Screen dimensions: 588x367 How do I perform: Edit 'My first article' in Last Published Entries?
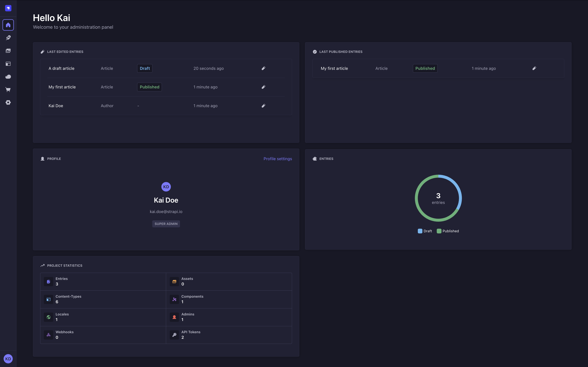pos(535,68)
